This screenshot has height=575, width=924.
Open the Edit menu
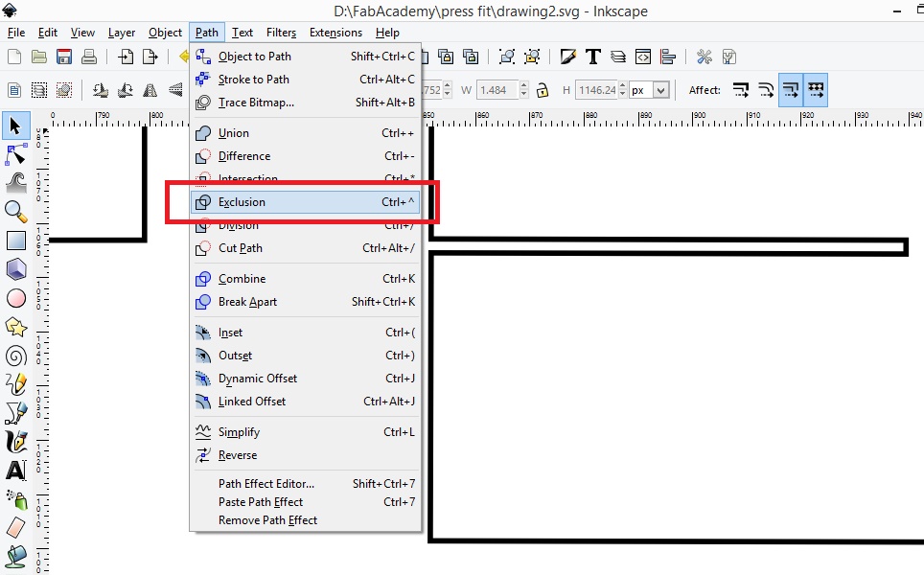[x=48, y=33]
